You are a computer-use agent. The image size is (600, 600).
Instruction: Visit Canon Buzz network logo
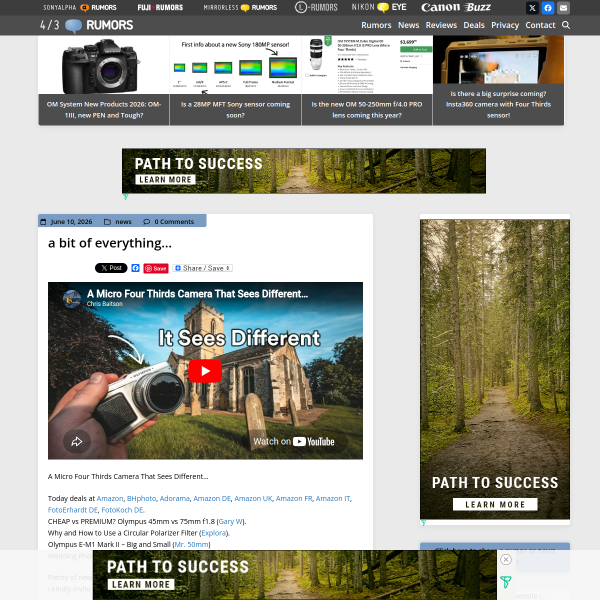coord(456,7)
